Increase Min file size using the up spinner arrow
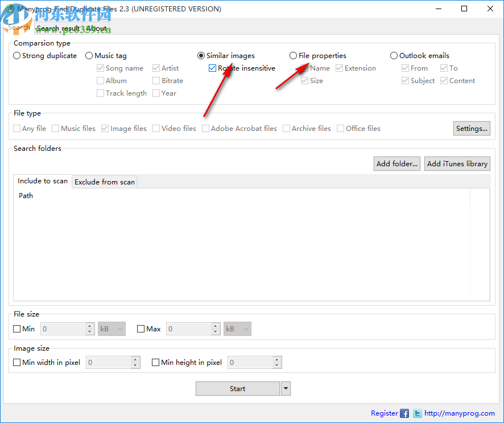 tap(90, 326)
